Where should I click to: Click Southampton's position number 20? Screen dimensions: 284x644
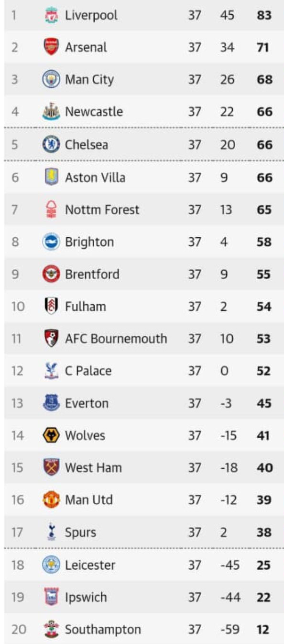(19, 630)
